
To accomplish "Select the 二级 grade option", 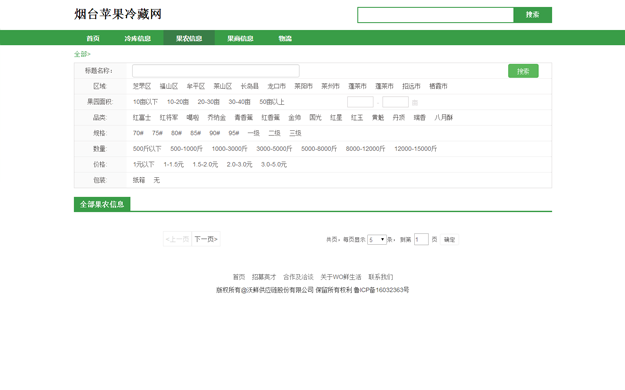I will click(x=274, y=133).
